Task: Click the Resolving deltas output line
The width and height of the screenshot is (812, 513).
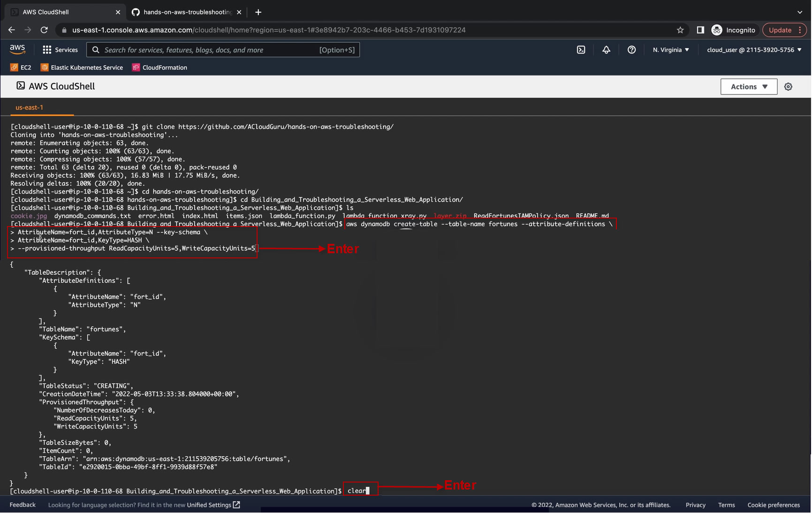Action: pyautogui.click(x=77, y=184)
